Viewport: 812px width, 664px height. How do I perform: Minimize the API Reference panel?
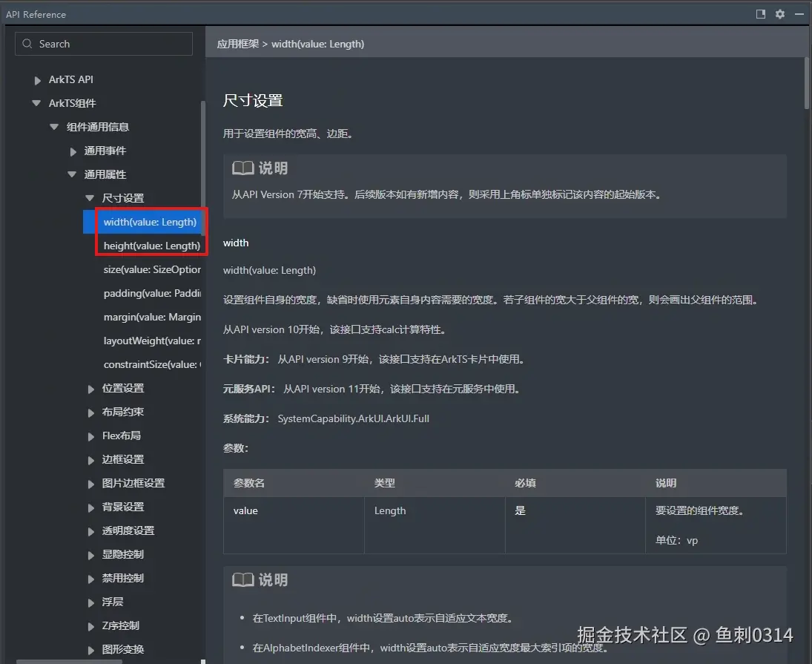click(799, 14)
